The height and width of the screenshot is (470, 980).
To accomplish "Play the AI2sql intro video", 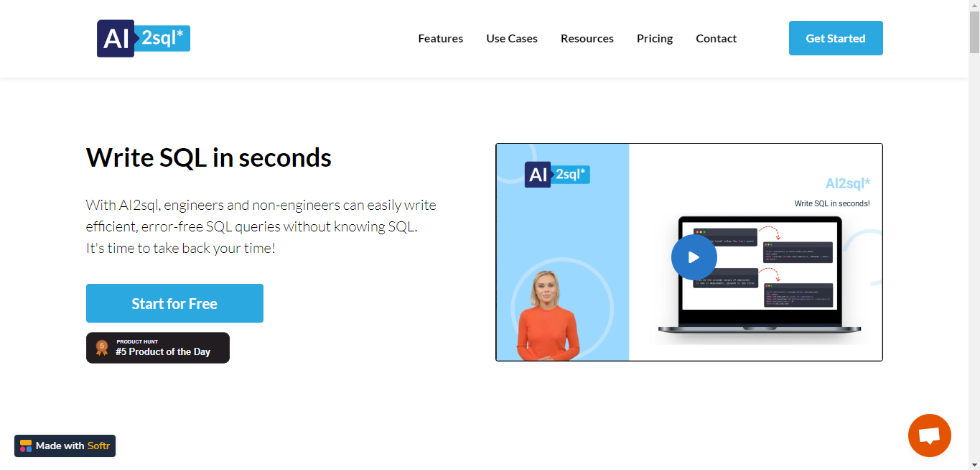I will 694,257.
